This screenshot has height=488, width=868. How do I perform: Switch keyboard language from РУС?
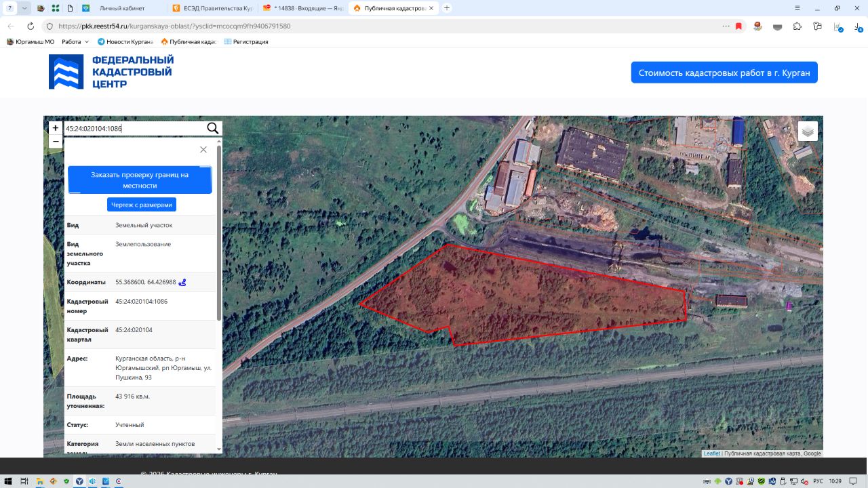(818, 481)
